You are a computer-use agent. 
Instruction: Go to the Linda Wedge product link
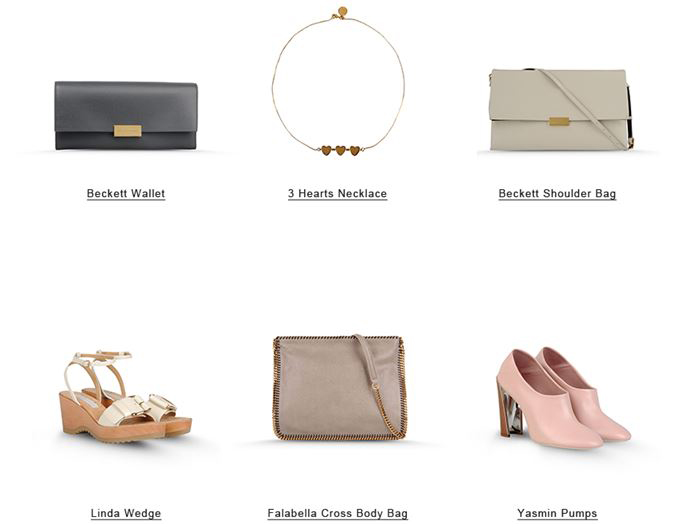pos(126,513)
